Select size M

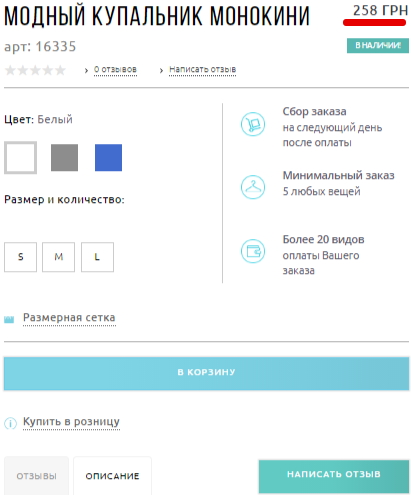[x=58, y=257]
